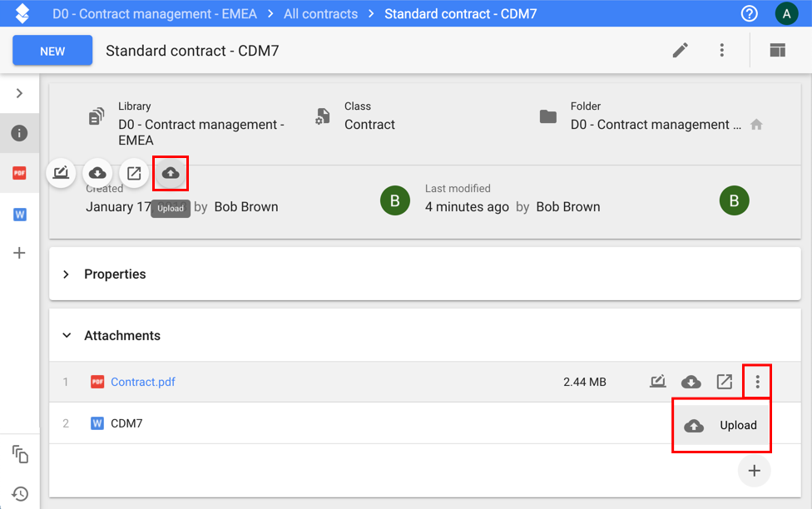The image size is (812, 509).
Task: Download Contract.pdf via row cloud icon
Action: [x=691, y=382]
